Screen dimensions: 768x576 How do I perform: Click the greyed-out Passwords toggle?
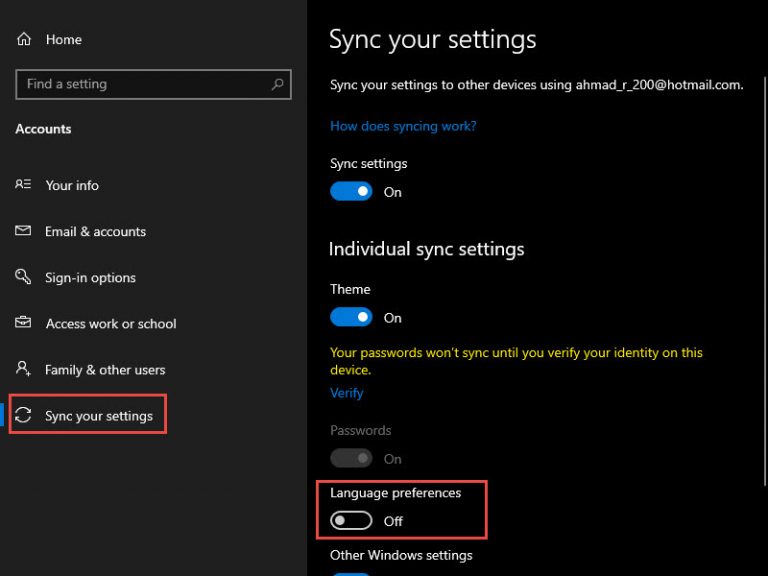[x=351, y=458]
